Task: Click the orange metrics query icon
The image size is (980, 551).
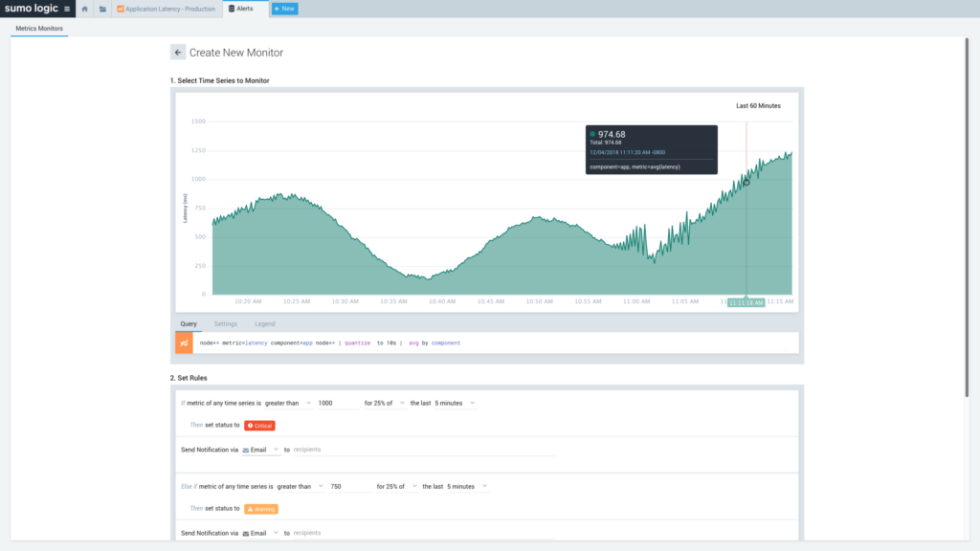Action: coord(185,342)
